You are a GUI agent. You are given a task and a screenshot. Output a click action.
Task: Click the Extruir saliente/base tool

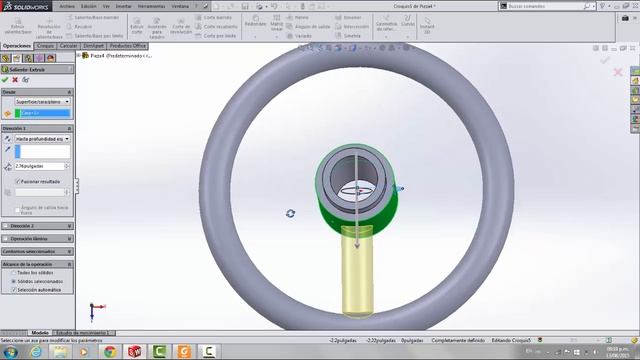pyautogui.click(x=18, y=26)
